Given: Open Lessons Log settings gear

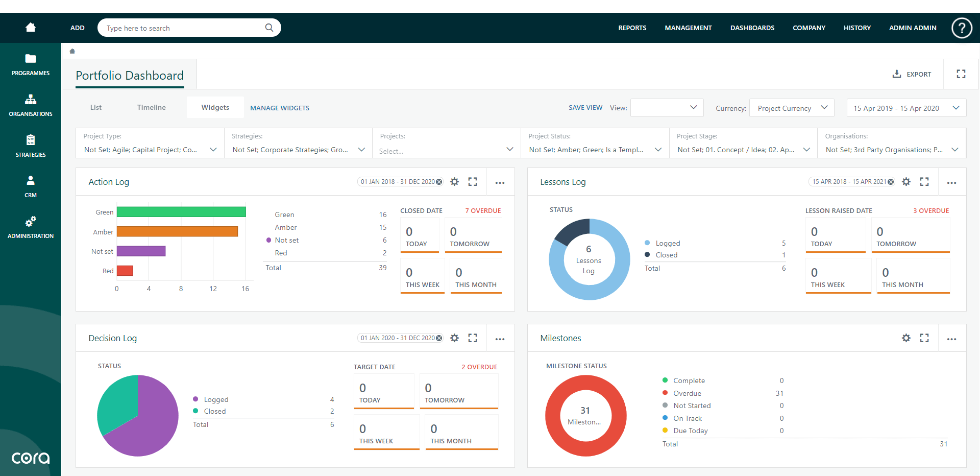Looking at the screenshot, I should coord(906,182).
